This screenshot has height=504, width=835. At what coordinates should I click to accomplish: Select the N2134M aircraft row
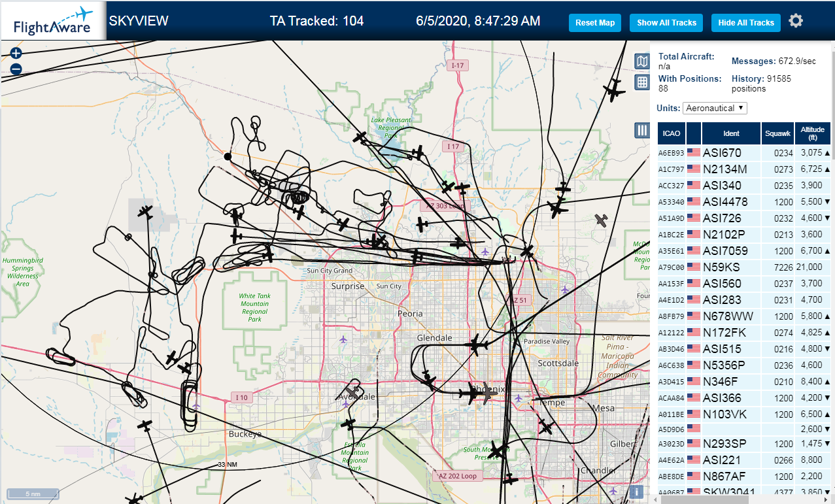(744, 169)
